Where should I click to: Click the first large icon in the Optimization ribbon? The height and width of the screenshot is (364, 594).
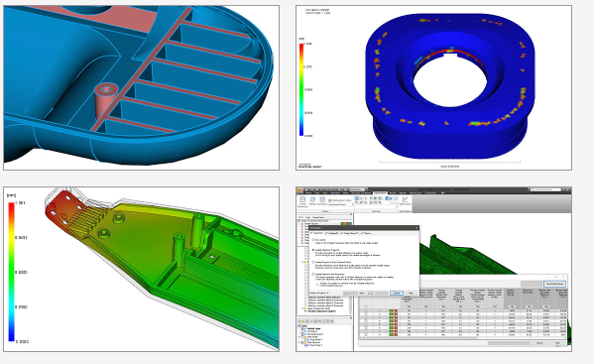[302, 199]
